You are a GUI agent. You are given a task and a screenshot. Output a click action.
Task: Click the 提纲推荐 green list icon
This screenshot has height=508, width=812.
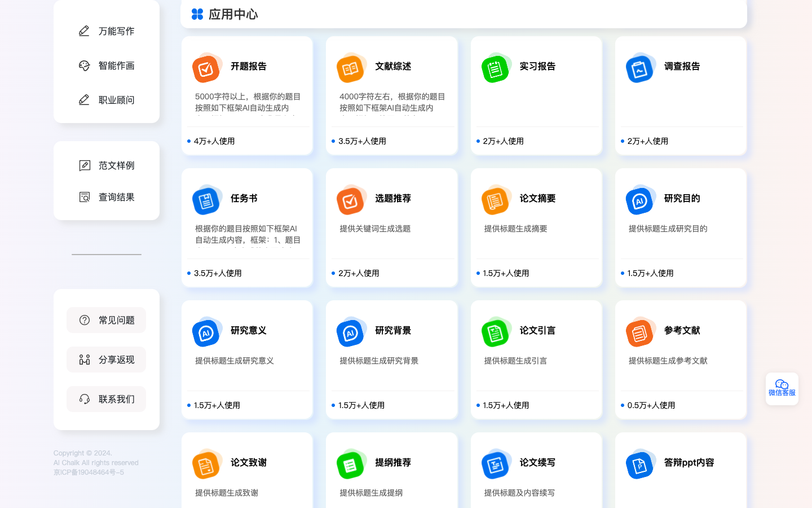(x=351, y=465)
